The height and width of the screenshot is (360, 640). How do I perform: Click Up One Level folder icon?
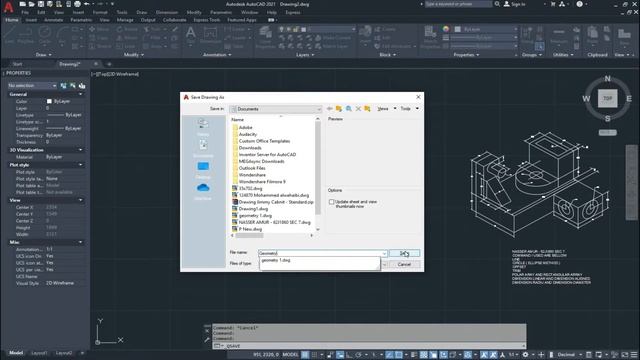click(x=339, y=109)
